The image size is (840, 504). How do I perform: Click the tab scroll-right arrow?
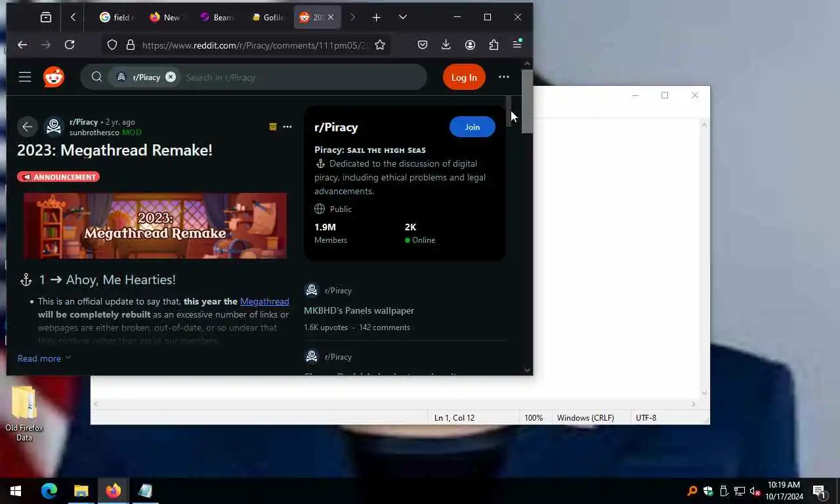[352, 18]
